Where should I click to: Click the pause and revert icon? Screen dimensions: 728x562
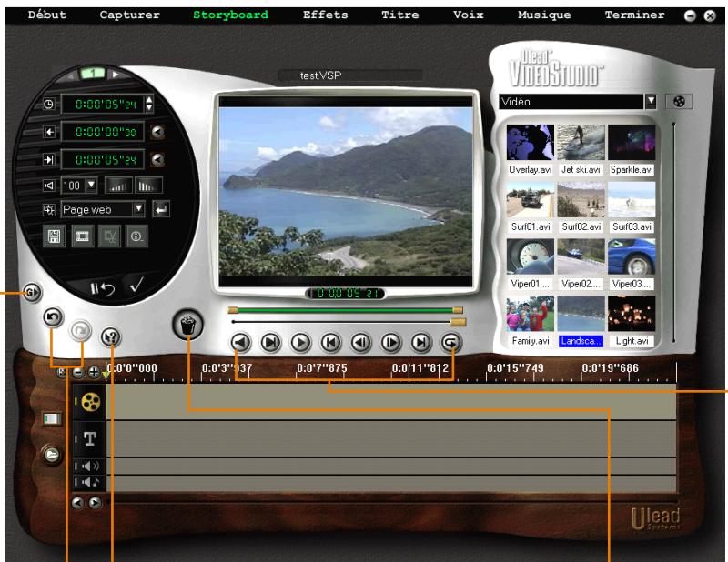pos(102,288)
